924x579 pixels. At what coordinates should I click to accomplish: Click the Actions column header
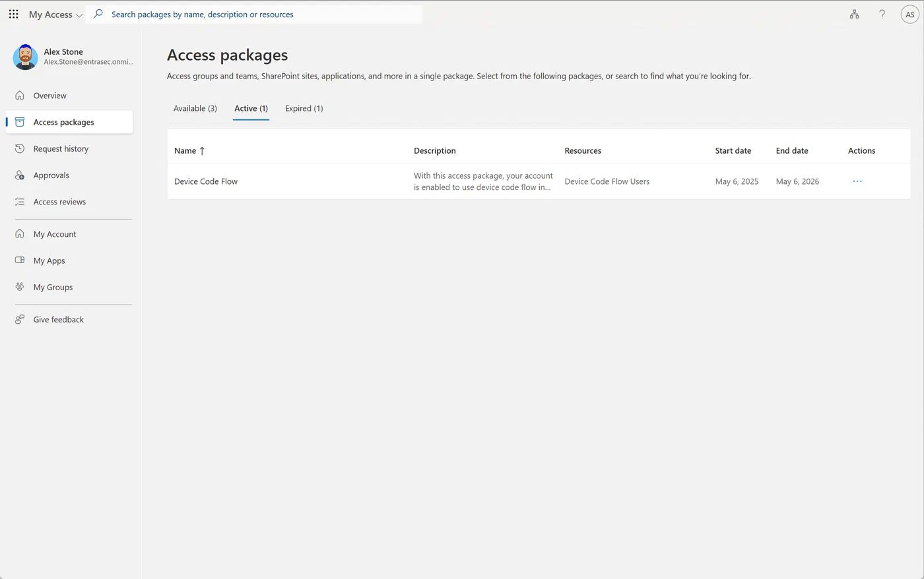[x=862, y=150]
